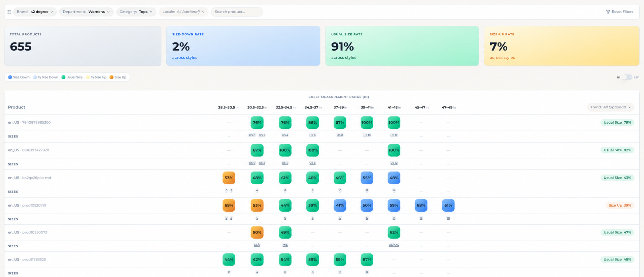Click the Usual Size 48% trend badge
Image resolution: width=644 pixels, height=277 pixels.
(617, 260)
